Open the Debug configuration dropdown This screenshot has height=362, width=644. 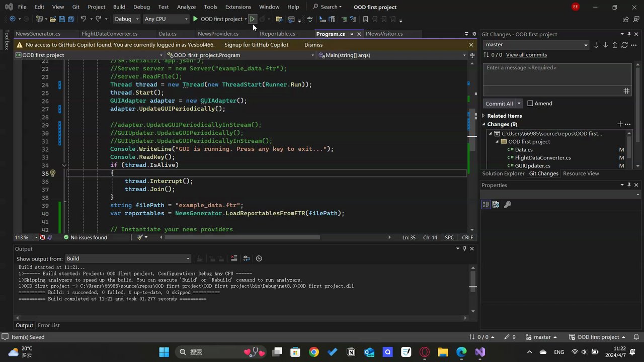click(126, 19)
